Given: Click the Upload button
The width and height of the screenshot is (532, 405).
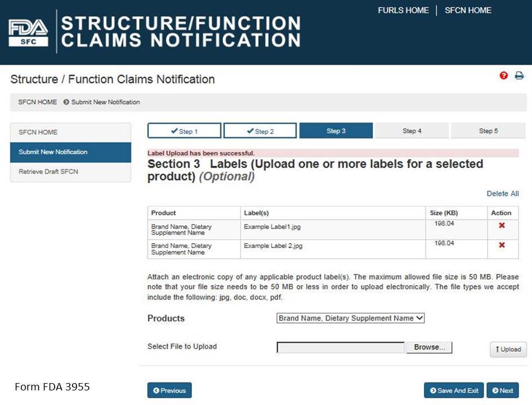Looking at the screenshot, I should pyautogui.click(x=508, y=349).
